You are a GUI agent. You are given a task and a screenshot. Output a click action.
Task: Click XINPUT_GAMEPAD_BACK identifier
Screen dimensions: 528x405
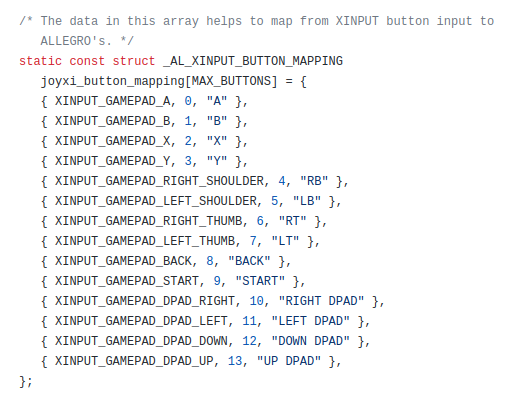tap(124, 261)
